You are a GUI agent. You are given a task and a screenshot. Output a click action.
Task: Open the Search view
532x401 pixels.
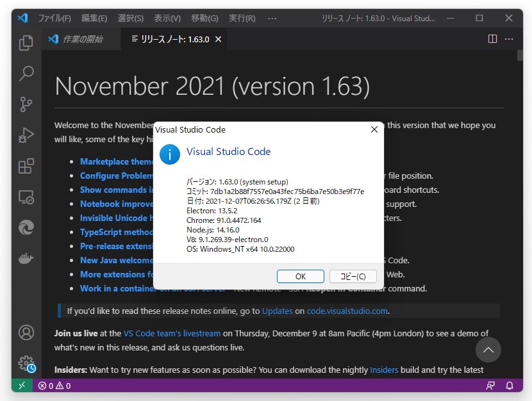click(26, 74)
